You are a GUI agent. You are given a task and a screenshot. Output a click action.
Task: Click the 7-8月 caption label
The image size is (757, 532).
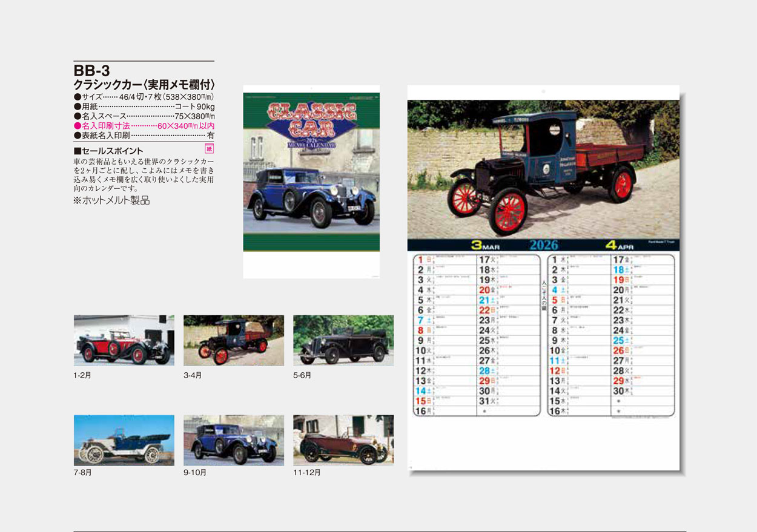point(82,473)
